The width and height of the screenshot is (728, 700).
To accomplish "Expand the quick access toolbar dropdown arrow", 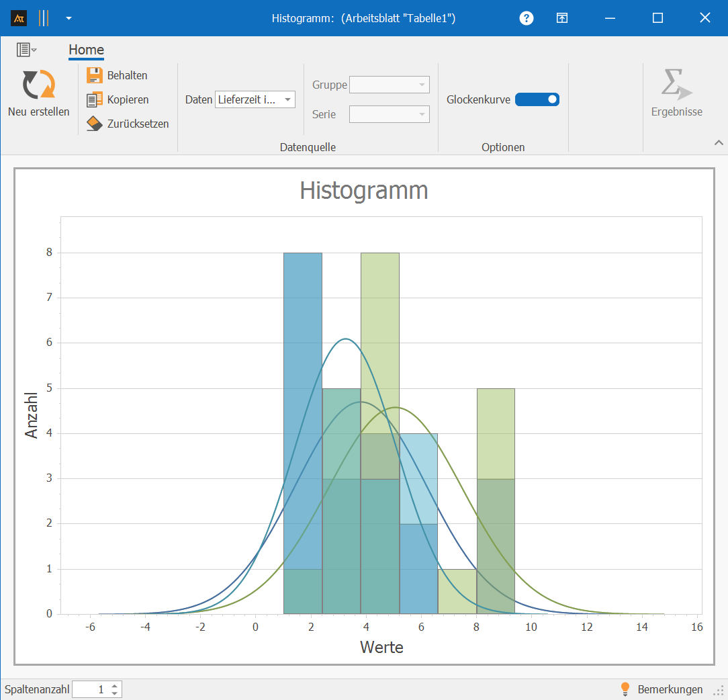I will (x=69, y=18).
